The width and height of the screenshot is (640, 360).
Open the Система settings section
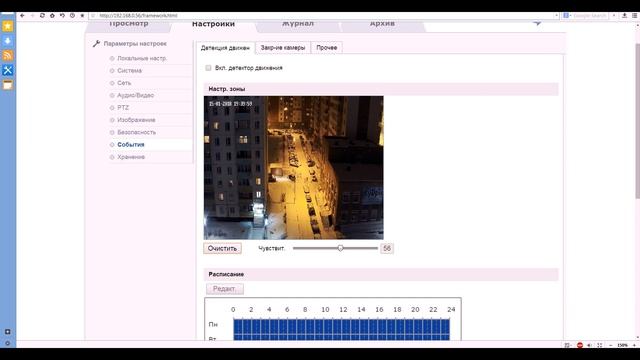(x=129, y=71)
